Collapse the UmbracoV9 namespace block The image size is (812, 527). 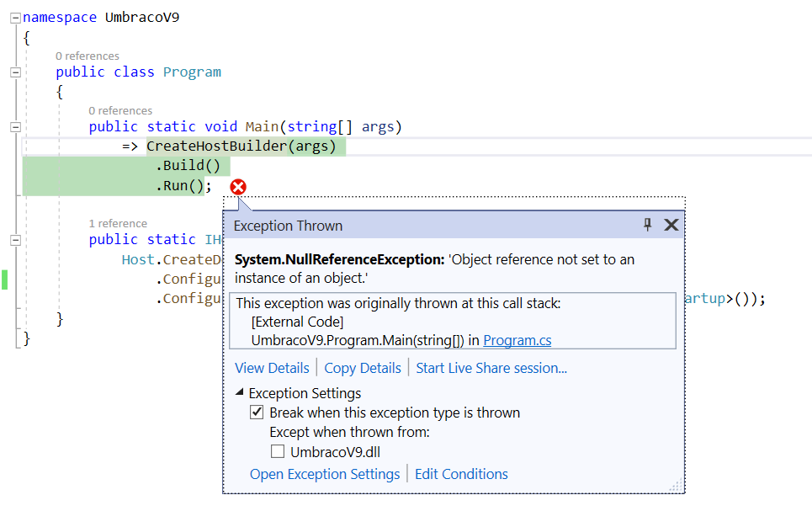point(15,17)
